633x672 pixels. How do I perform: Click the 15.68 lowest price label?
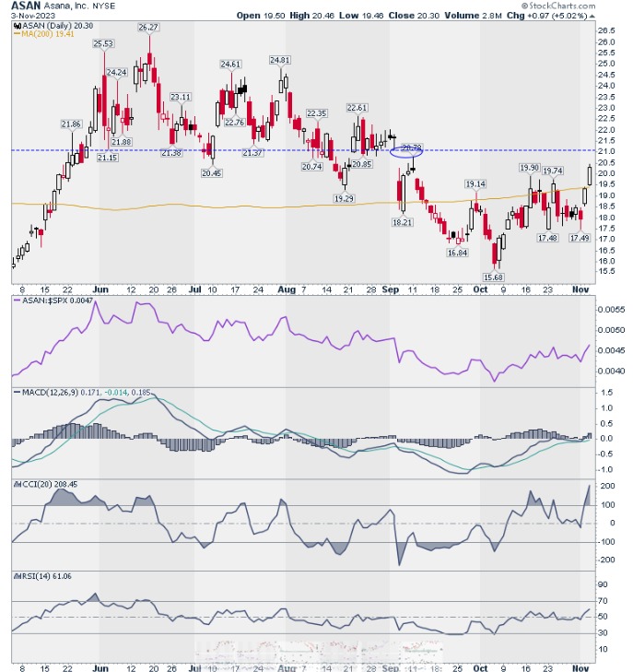pos(493,277)
